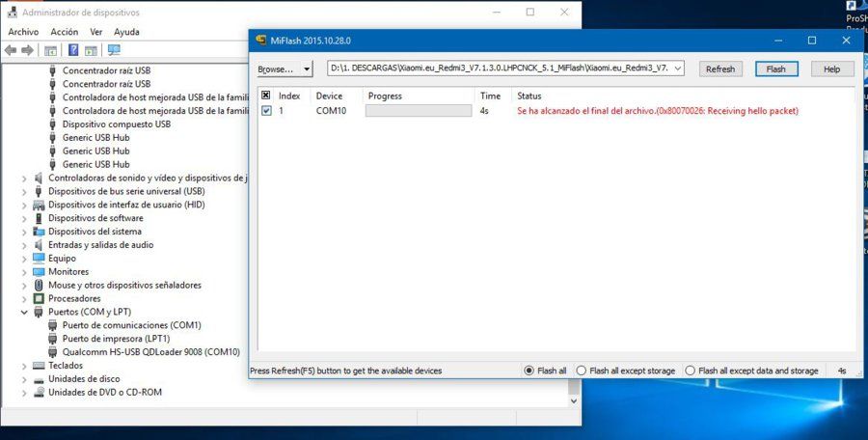The width and height of the screenshot is (868, 440).
Task: Click the MiFlash title bar app icon
Action: pos(260,41)
